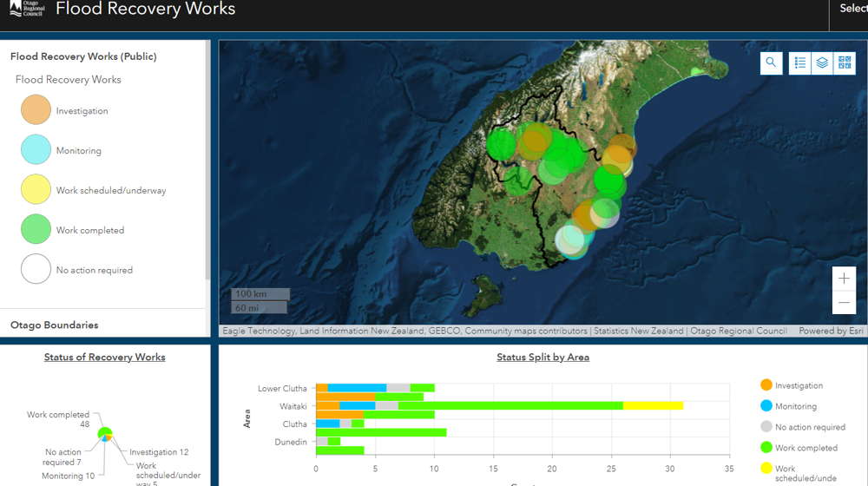868x486 pixels.
Task: Open the basemap gallery grid icon
Action: pos(845,63)
